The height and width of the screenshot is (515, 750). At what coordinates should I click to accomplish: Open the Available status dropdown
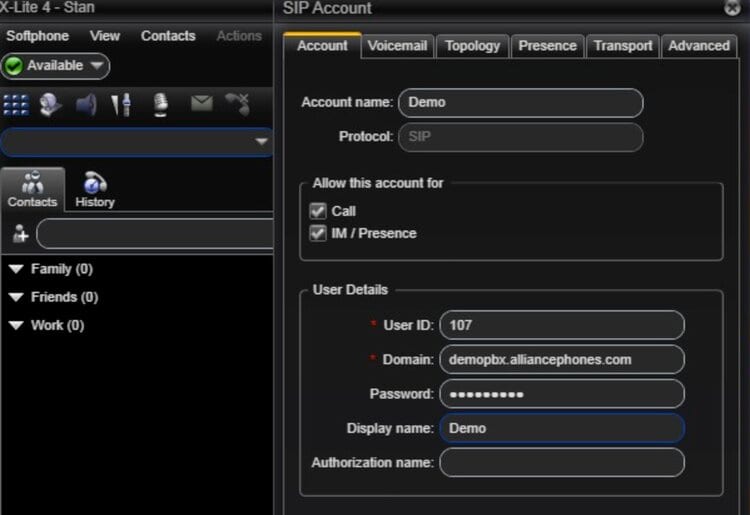pyautogui.click(x=55, y=66)
